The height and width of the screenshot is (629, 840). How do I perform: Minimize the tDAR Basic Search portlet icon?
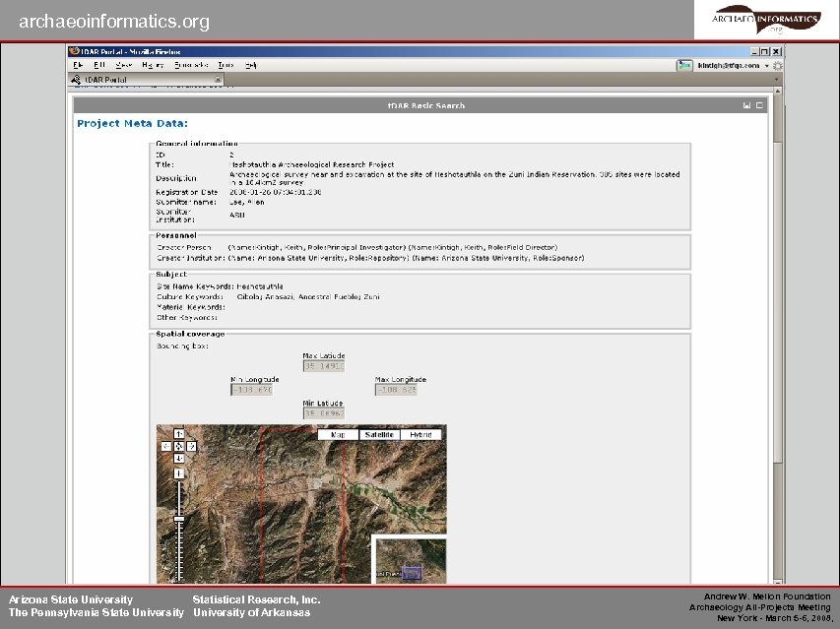click(747, 105)
